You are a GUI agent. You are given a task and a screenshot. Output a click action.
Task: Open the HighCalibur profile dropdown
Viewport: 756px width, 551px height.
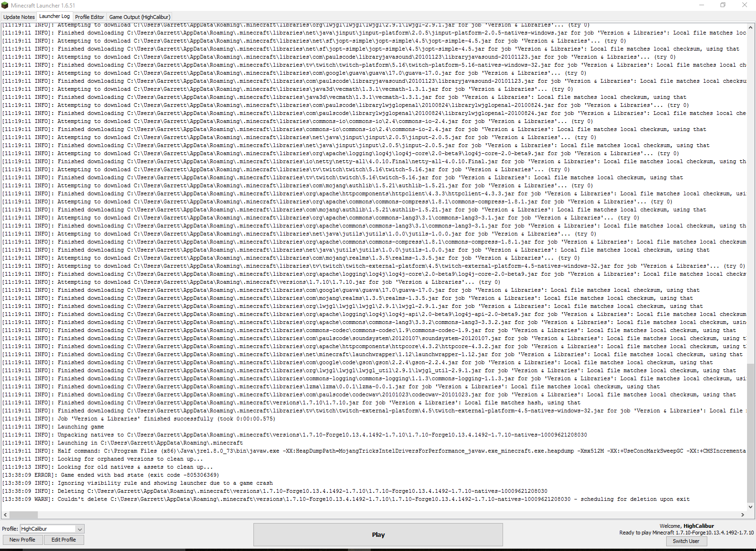click(52, 529)
